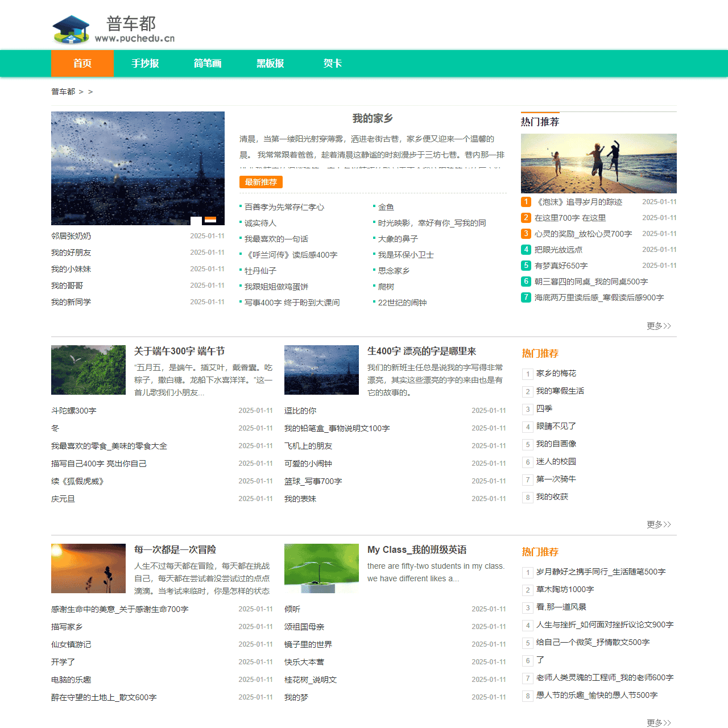Click the orange number 1 badge beside 《泡沫》
The image size is (728, 728).
[x=526, y=202]
